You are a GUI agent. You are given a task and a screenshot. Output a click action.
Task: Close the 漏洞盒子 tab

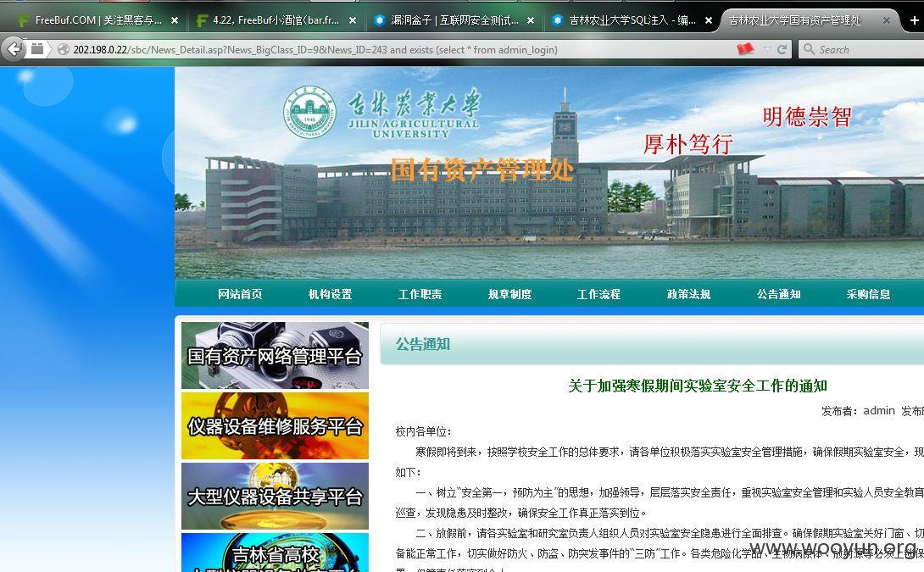(531, 20)
